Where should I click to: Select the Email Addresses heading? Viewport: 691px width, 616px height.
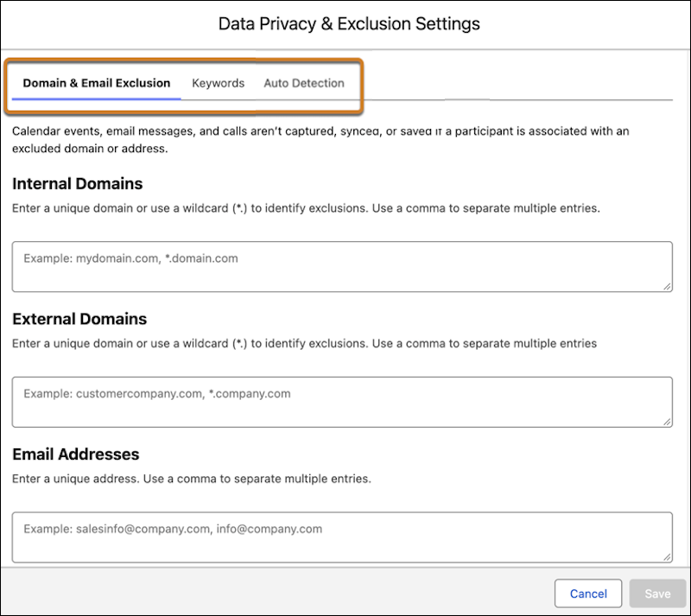(76, 454)
